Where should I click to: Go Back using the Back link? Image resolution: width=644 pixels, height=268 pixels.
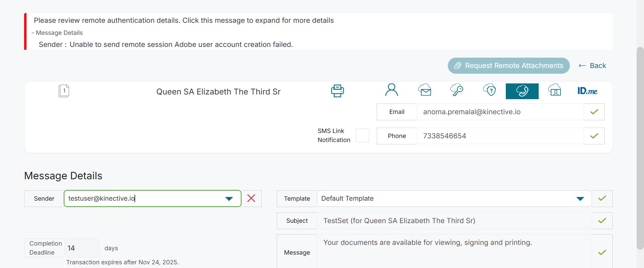(593, 66)
